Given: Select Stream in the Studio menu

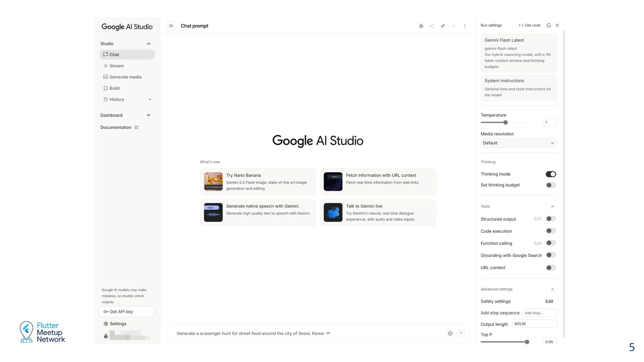Looking at the screenshot, I should (116, 66).
